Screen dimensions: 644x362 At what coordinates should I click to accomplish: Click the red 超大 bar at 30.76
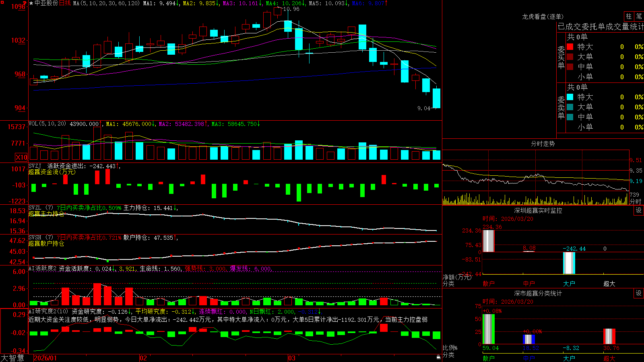click(x=609, y=337)
